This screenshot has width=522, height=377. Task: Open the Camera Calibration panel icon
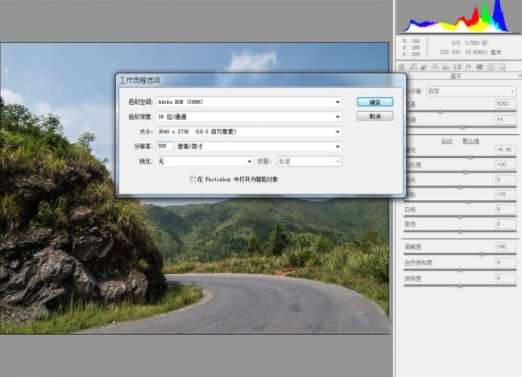(x=480, y=67)
